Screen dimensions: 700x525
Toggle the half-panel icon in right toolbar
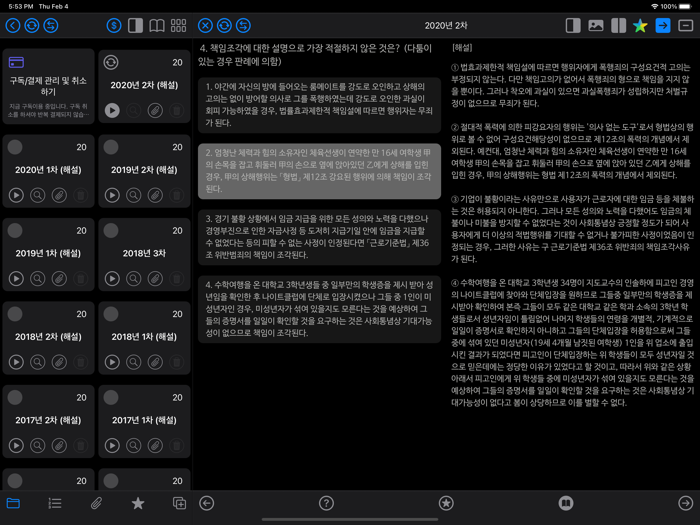pyautogui.click(x=573, y=25)
